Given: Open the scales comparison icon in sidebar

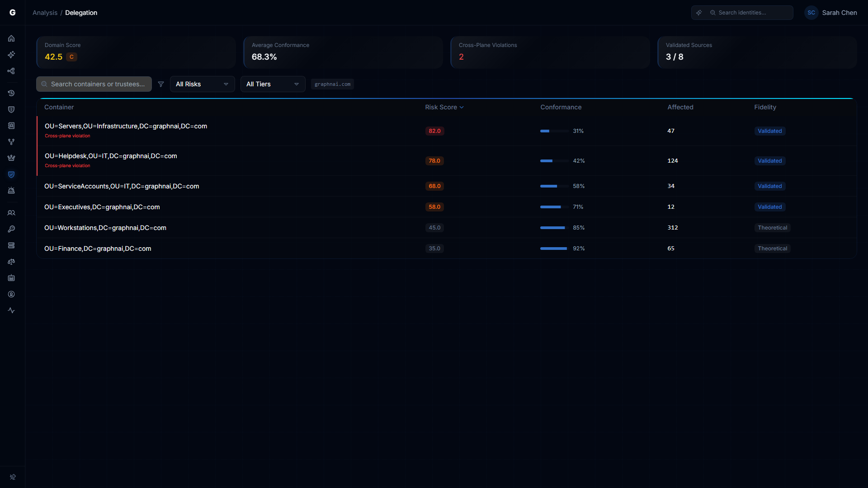Looking at the screenshot, I should click(11, 262).
